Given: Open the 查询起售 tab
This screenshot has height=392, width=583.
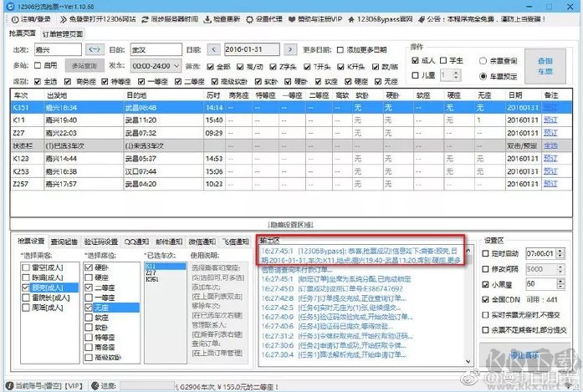Looking at the screenshot, I should tap(64, 242).
